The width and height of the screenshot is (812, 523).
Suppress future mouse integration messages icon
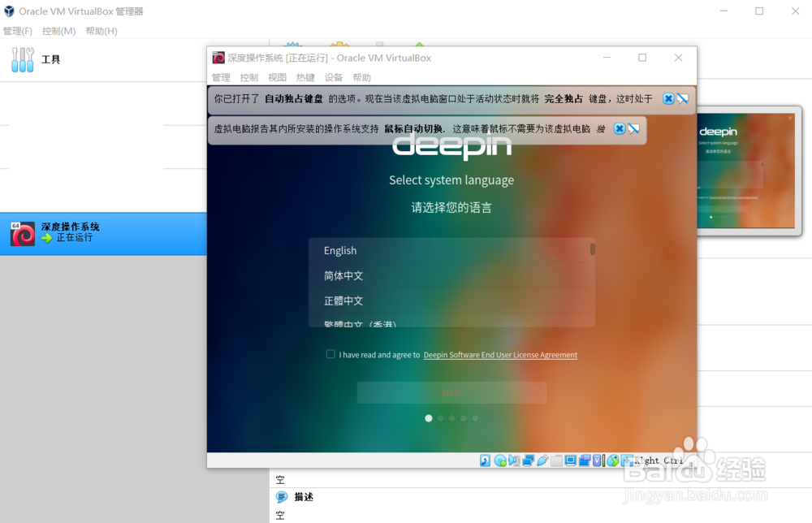[x=633, y=128]
